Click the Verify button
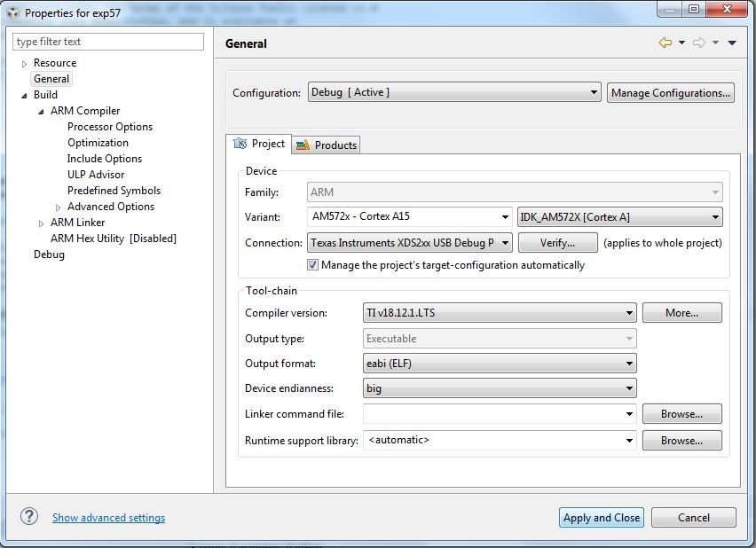Viewport: 756px width, 548px height. (x=557, y=242)
